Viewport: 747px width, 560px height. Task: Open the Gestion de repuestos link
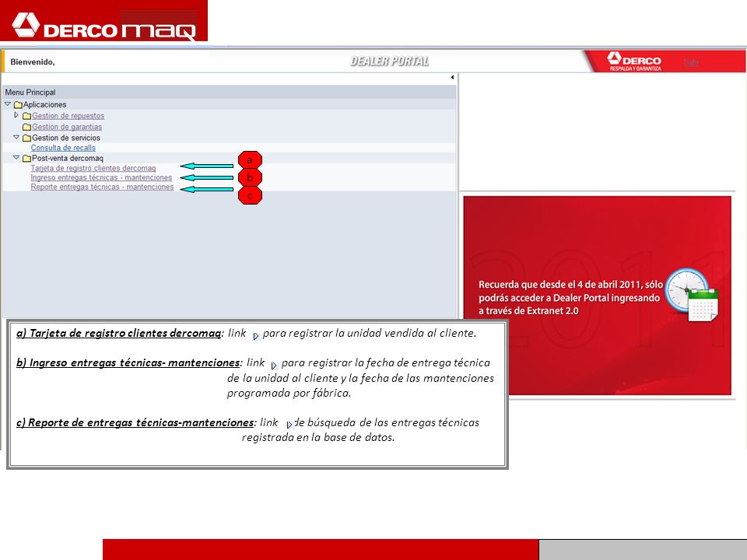pyautogui.click(x=68, y=116)
